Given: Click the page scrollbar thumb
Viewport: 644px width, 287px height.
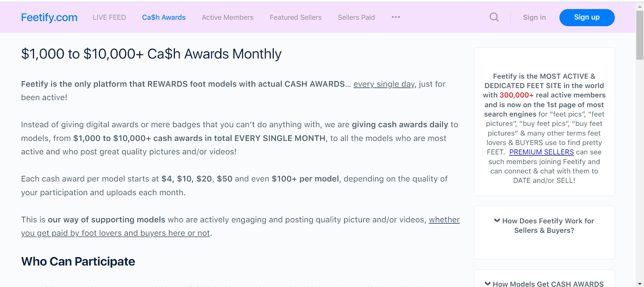Looking at the screenshot, I should coord(640,35).
